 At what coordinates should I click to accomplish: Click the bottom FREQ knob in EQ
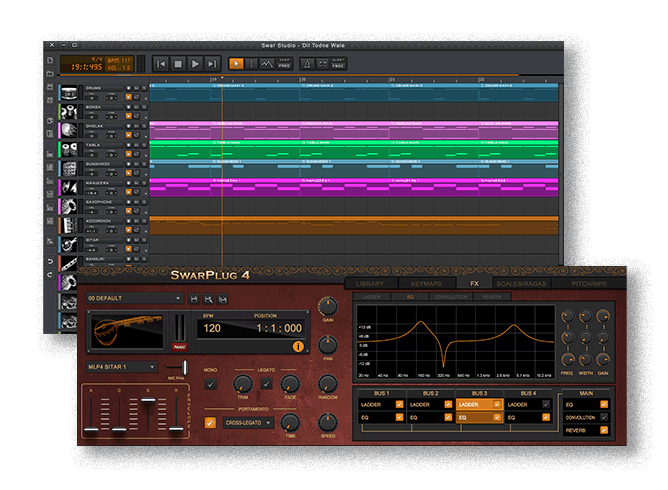pos(567,360)
